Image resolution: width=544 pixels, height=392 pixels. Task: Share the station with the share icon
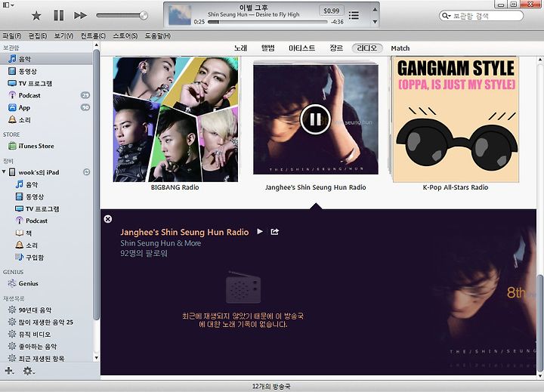[x=275, y=231]
